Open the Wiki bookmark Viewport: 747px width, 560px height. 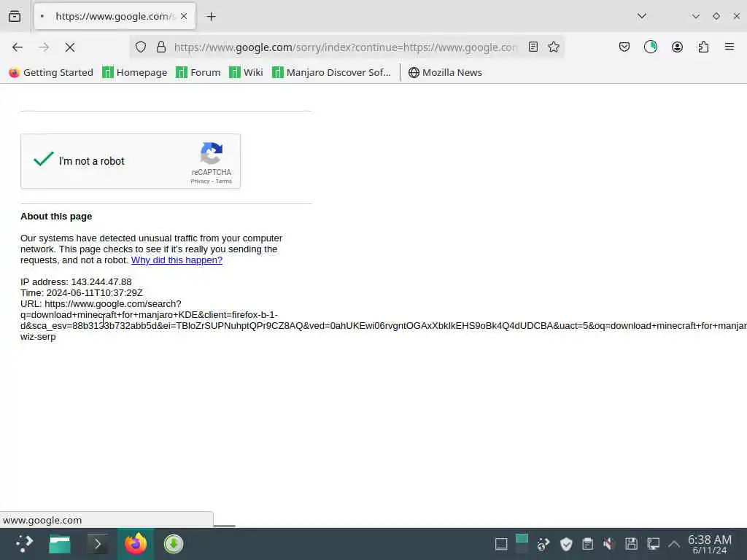pos(246,72)
